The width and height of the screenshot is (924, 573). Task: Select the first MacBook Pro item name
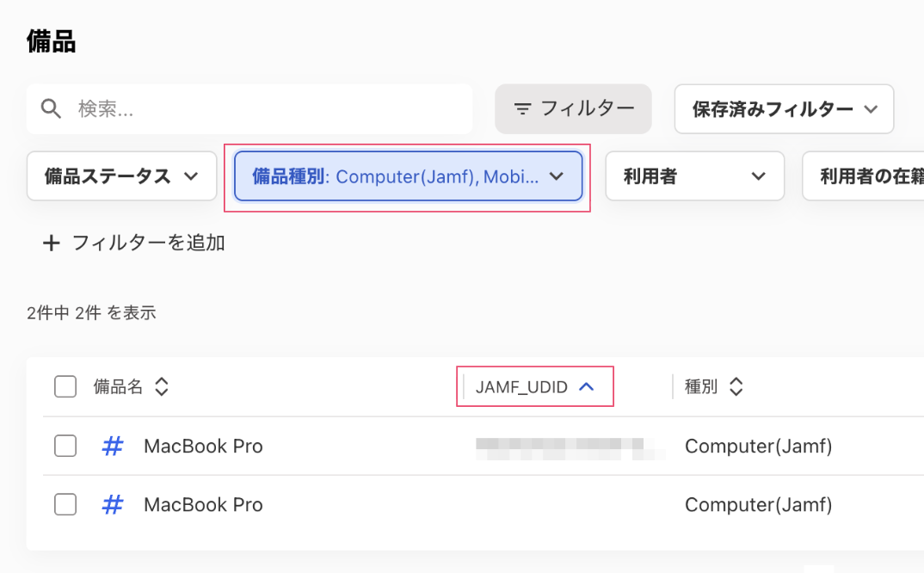[203, 446]
